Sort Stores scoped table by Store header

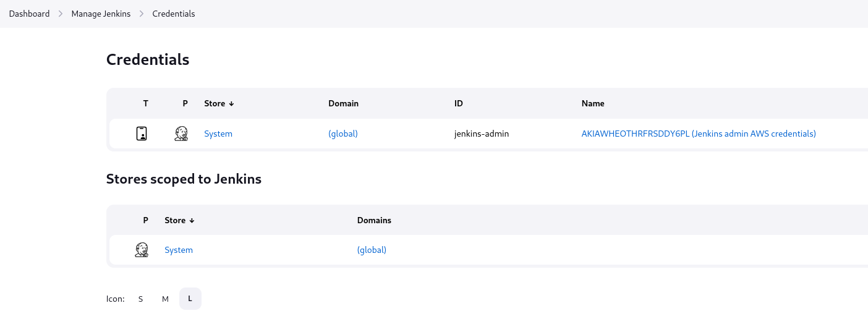179,220
